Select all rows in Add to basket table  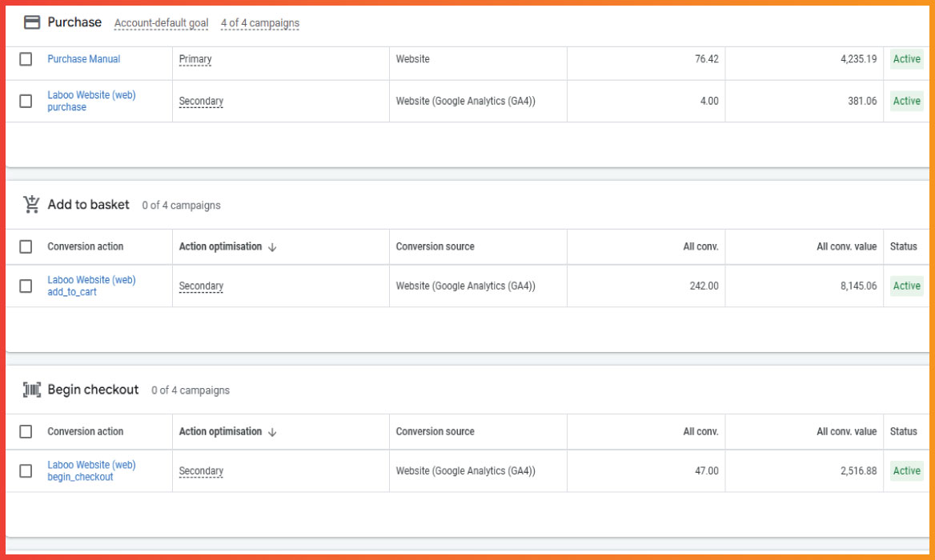tap(25, 246)
